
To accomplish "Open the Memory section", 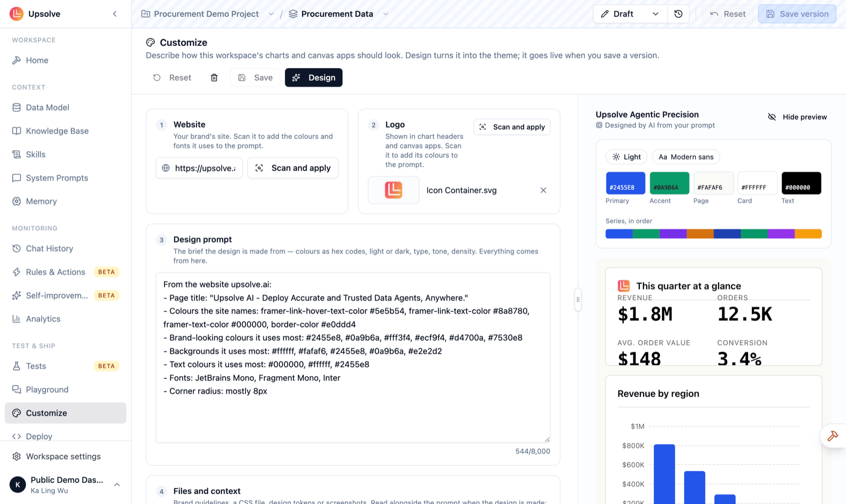I will [x=66, y=201].
